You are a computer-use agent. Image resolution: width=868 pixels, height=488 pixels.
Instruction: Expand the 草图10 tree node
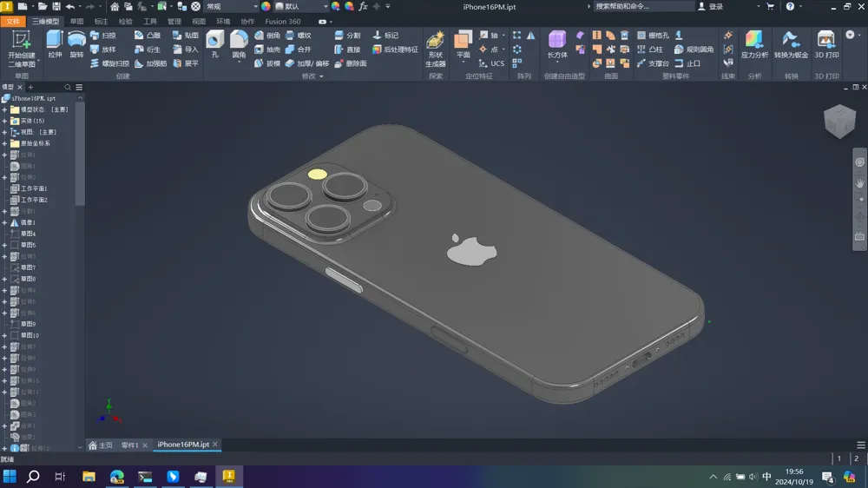coord(4,336)
